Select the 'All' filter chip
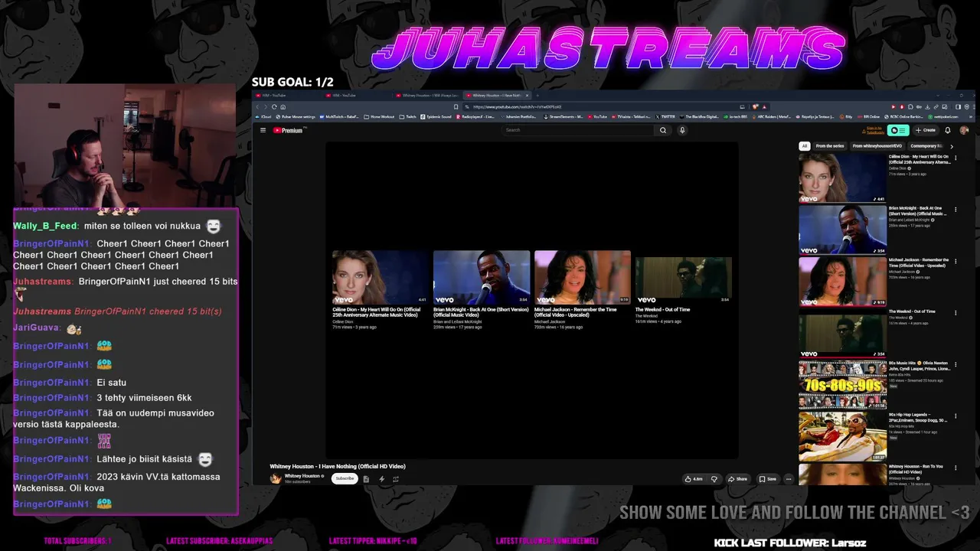The height and width of the screenshot is (551, 980). click(x=804, y=145)
